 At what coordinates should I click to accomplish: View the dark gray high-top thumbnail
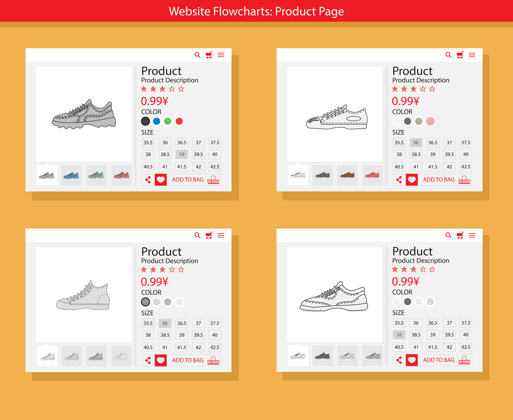point(96,356)
